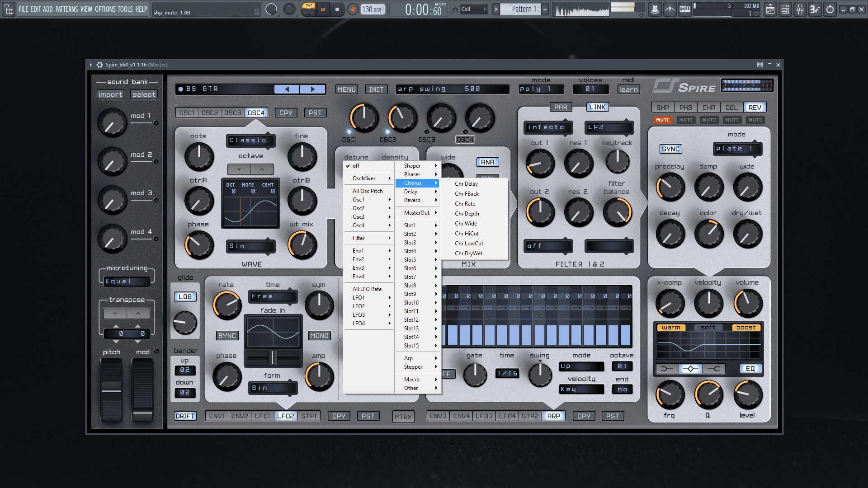Image resolution: width=868 pixels, height=488 pixels.
Task: Toggle the ANA unison mode button
Action: pos(487,162)
